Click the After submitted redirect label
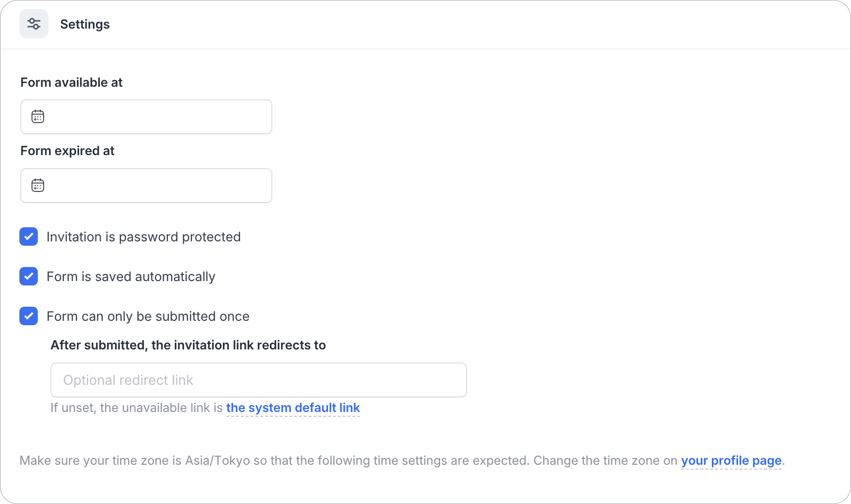 (188, 345)
